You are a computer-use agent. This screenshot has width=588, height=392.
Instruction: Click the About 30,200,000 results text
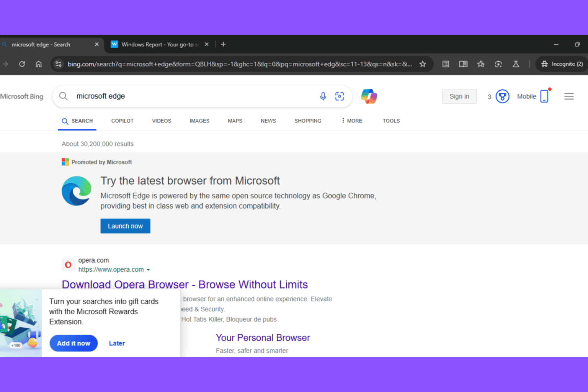(98, 144)
